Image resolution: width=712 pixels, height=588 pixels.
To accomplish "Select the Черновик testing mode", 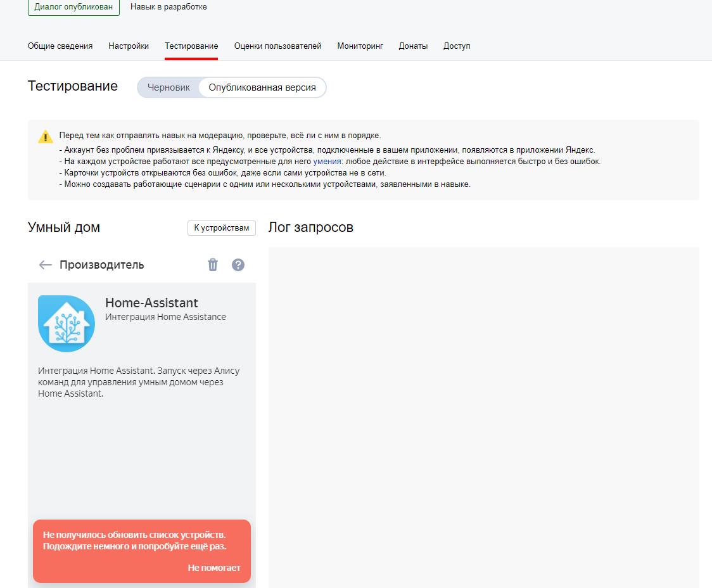I will click(170, 87).
